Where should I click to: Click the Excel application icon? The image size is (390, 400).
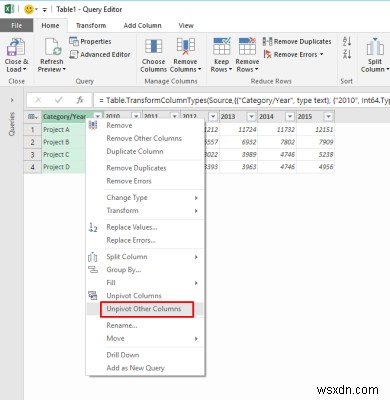coord(9,9)
